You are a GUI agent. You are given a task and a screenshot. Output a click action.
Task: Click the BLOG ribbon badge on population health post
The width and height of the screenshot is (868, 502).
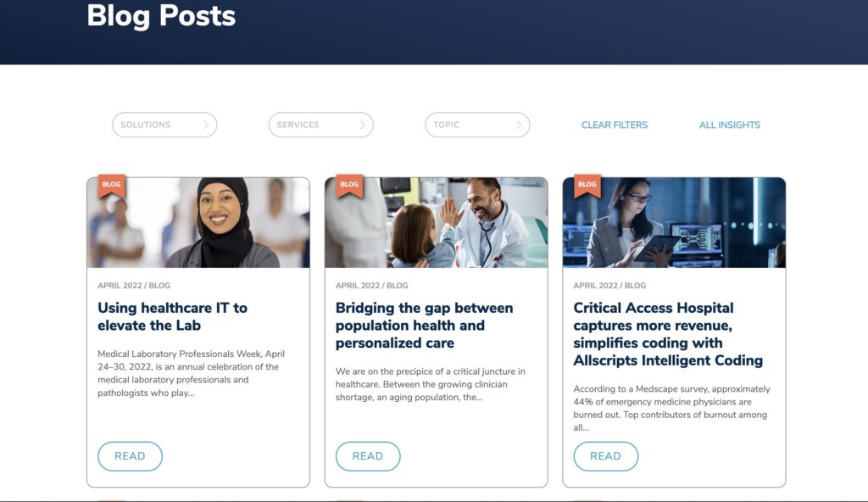tap(349, 186)
